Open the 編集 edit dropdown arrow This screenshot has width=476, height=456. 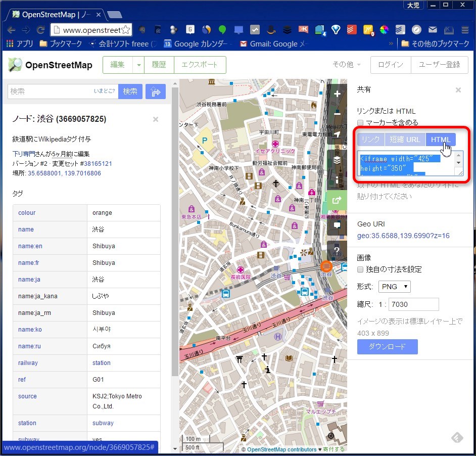tap(139, 65)
